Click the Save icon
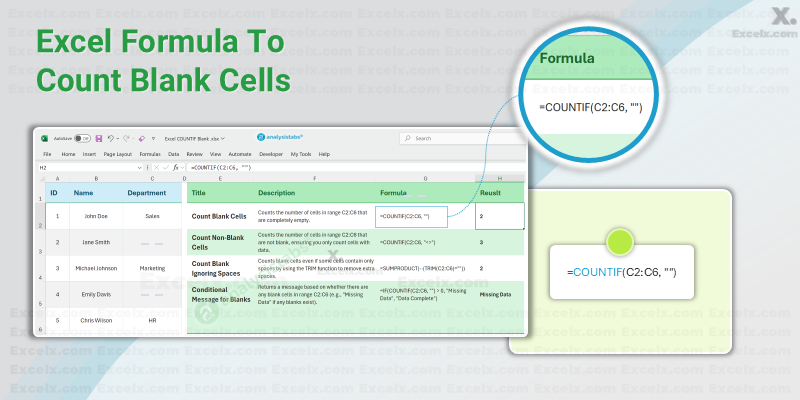Viewport: 800px width, 400px height. click(x=98, y=138)
